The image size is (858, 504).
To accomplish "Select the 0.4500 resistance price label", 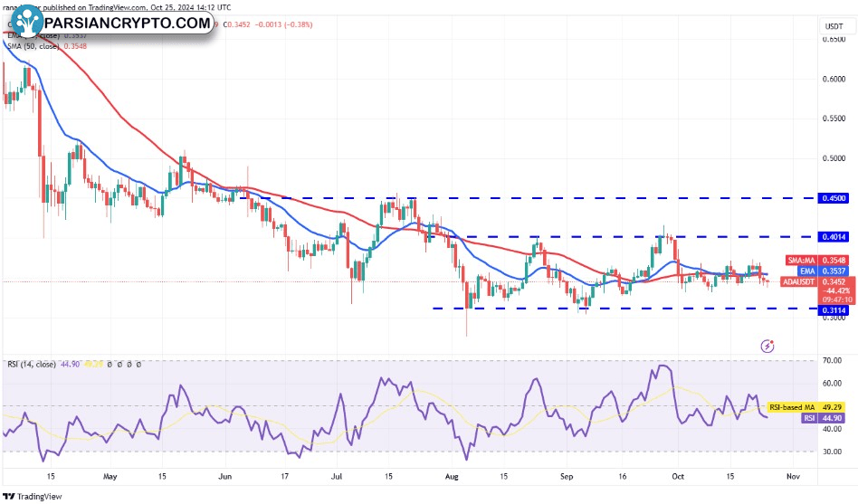I will [834, 198].
